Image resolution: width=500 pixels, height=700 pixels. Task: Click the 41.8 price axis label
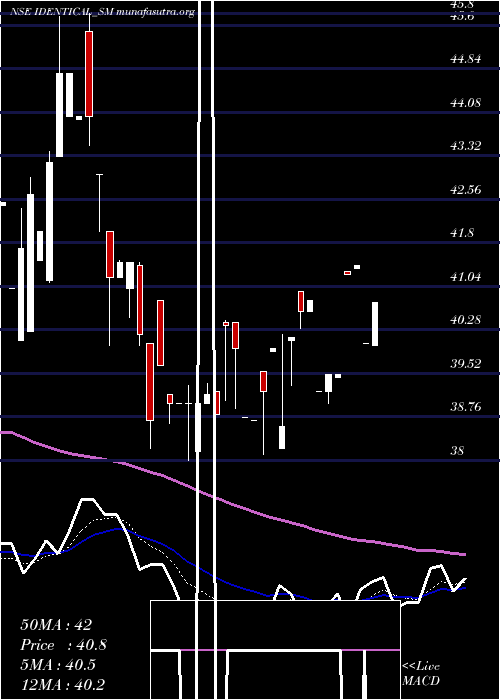(462, 233)
